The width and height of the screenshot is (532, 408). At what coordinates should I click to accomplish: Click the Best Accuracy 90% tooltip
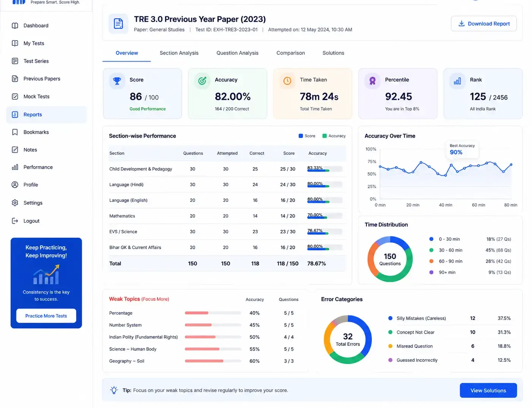[462, 149]
